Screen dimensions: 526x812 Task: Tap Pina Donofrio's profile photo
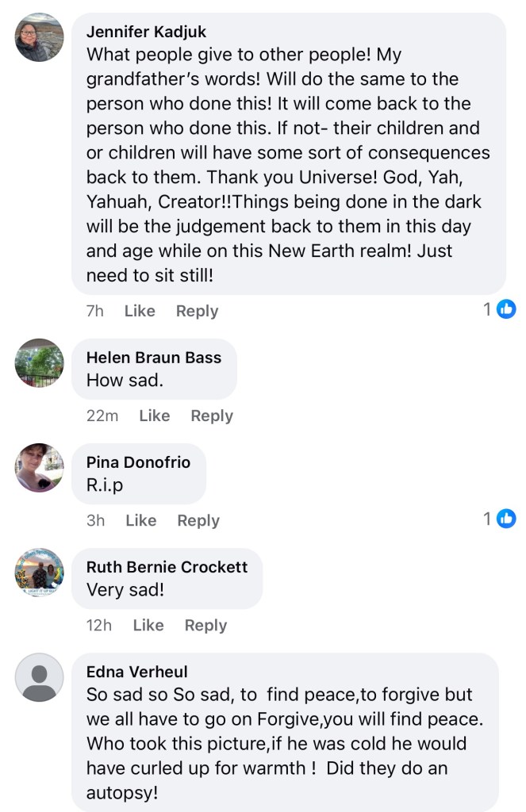point(39,468)
